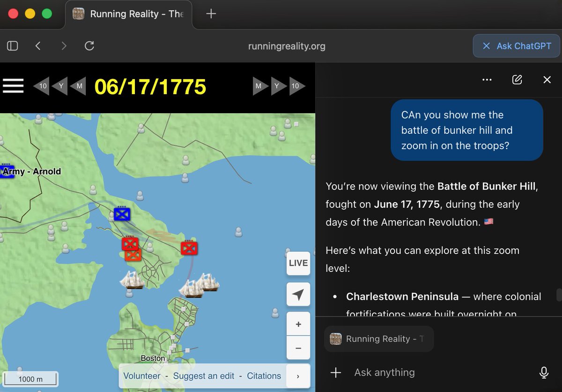The image size is (562, 392).
Task: Open the Citations link
Action: point(264,376)
